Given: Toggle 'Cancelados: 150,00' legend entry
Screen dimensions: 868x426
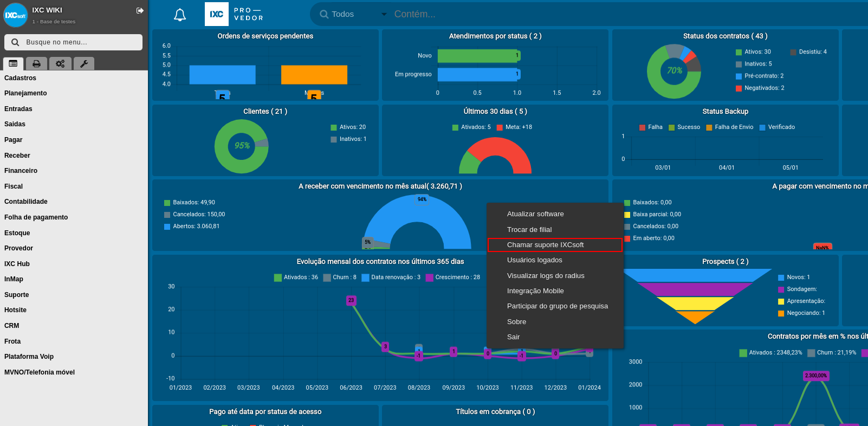Looking at the screenshot, I should coord(195,215).
